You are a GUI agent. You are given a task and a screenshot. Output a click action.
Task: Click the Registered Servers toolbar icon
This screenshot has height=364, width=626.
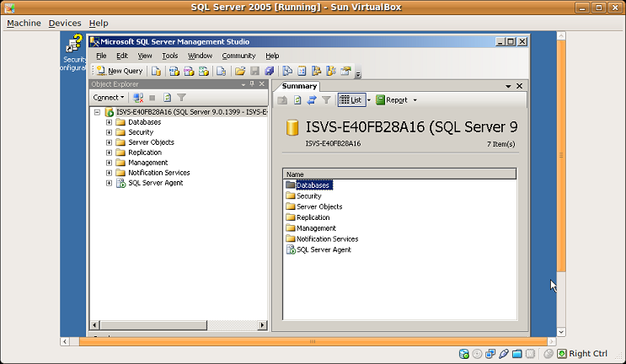(287, 71)
